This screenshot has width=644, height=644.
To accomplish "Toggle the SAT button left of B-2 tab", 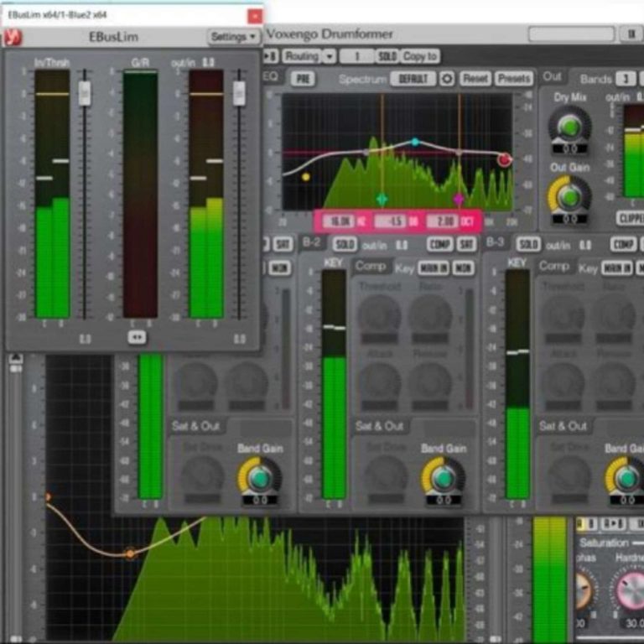I will point(283,245).
